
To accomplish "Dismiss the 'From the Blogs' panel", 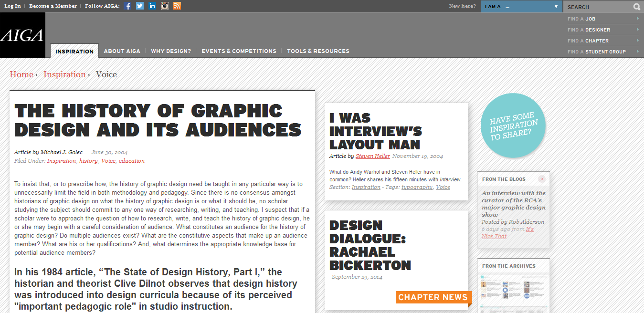I will pyautogui.click(x=542, y=178).
